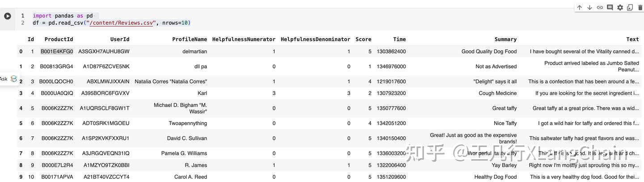The width and height of the screenshot is (644, 182).
Task: Place cursor in the import pandas line
Action: (63, 16)
